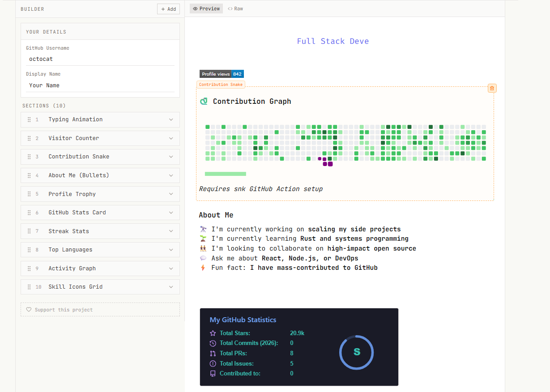Click the Total PRs pull request icon
The image size is (550, 392).
pyautogui.click(x=213, y=354)
